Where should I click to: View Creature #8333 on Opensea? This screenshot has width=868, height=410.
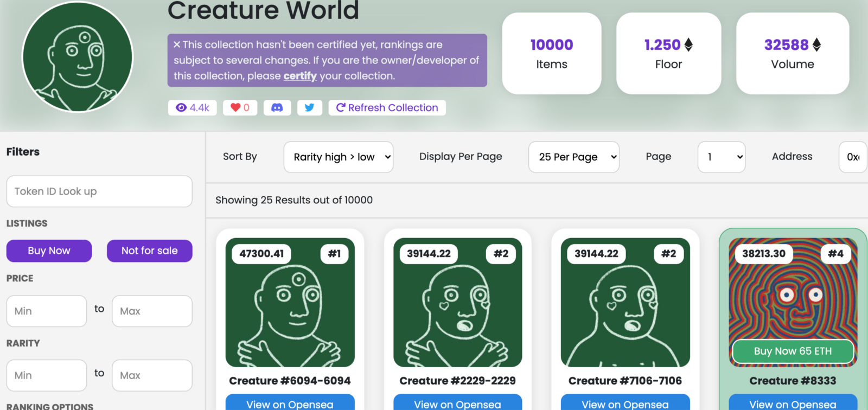793,402
